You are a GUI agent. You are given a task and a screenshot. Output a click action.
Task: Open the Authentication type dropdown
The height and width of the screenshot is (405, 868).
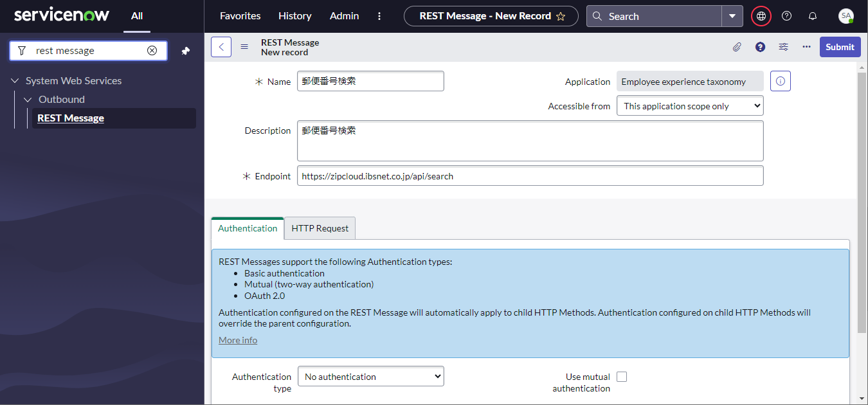(370, 376)
